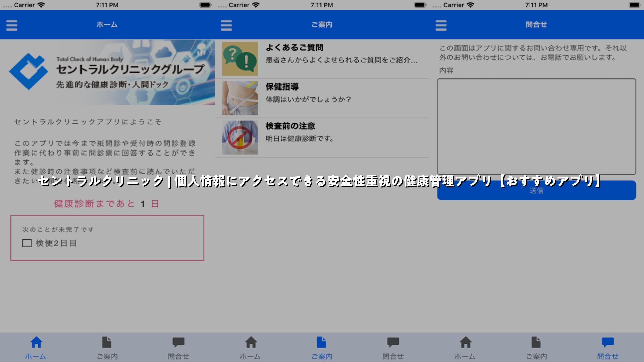Tap document icon in ご案内 screen tab bar
This screenshot has width=644, height=362.
coord(321,342)
